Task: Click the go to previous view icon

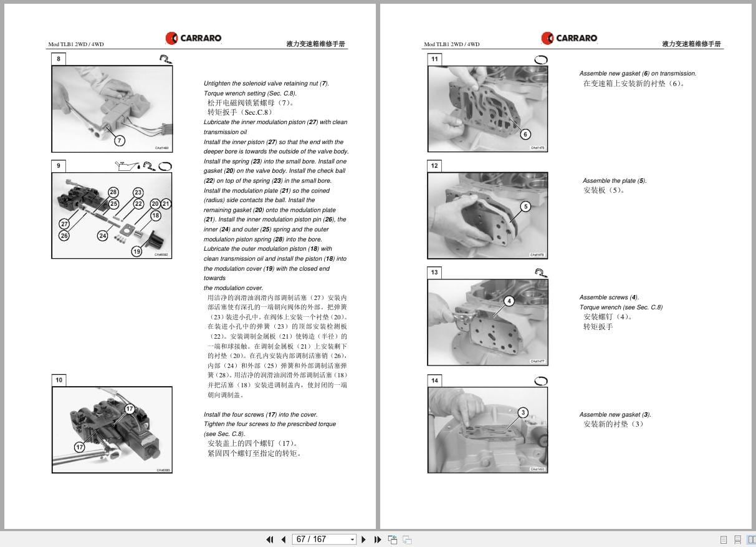Action: click(x=393, y=540)
